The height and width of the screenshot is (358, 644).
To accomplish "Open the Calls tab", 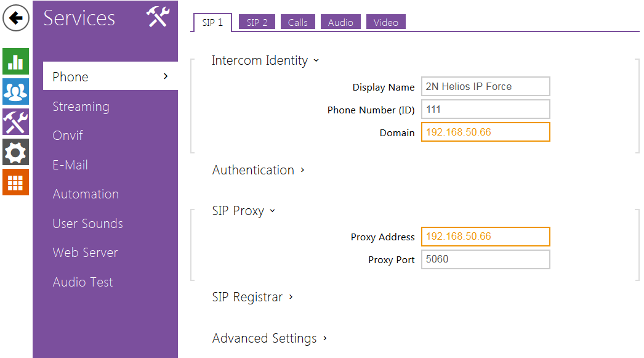I will click(297, 23).
